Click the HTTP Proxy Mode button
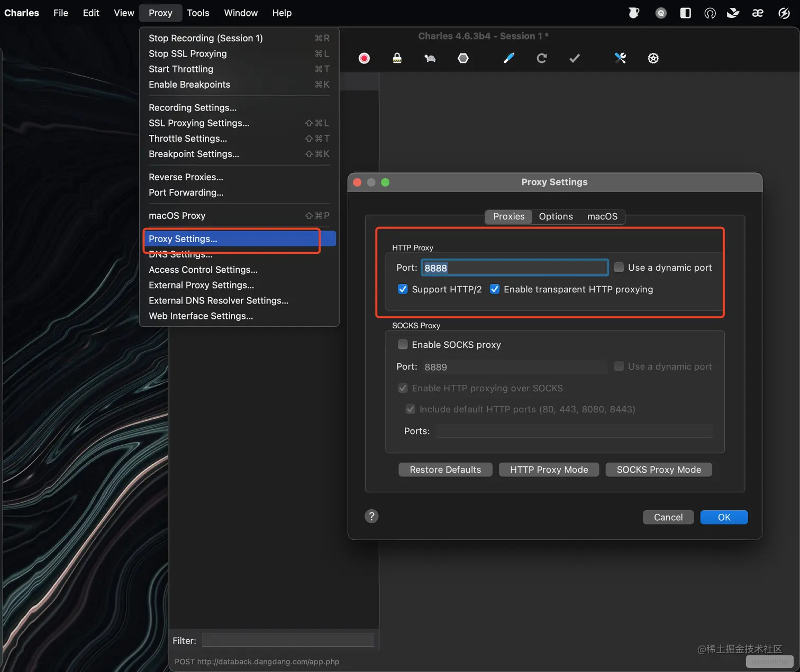Viewport: 800px width, 672px height. point(549,470)
